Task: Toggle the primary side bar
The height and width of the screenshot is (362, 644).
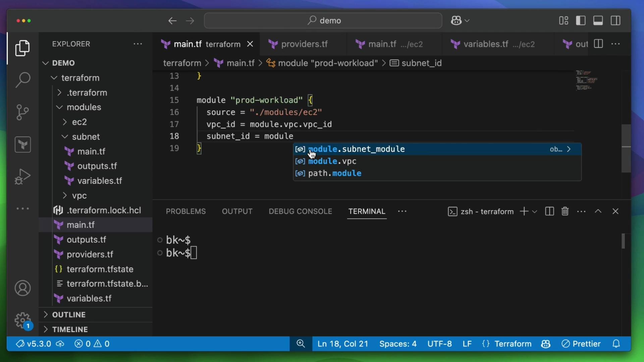Action: tap(581, 21)
